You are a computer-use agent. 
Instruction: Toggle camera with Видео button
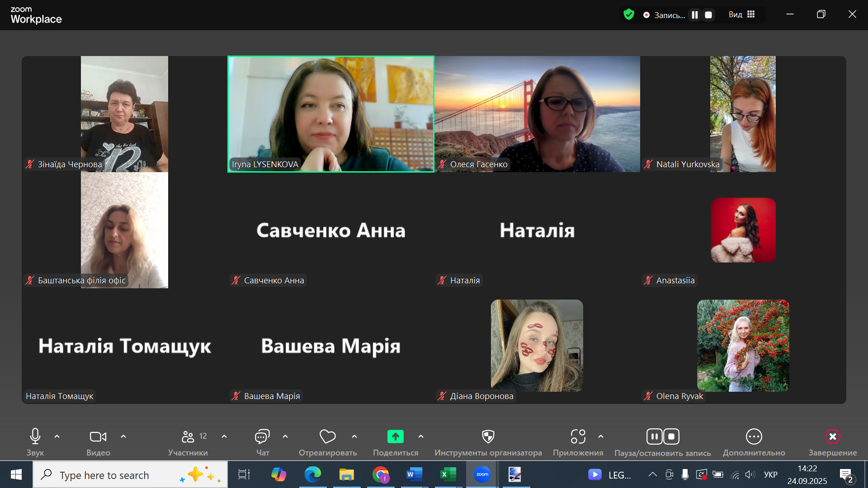[98, 436]
